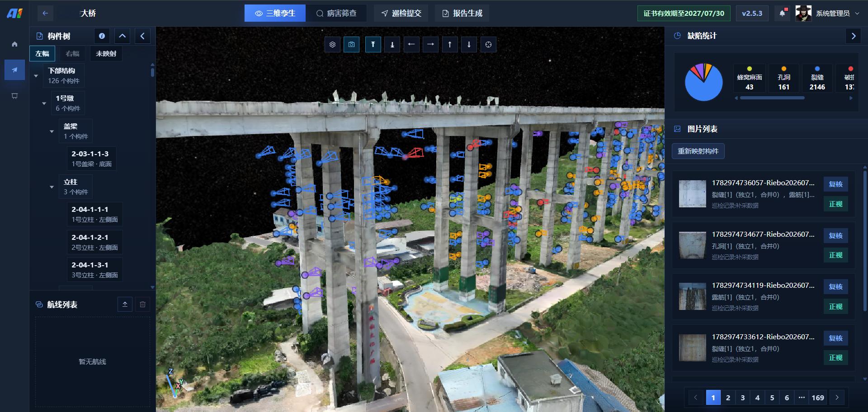Open the home page from the sidebar

click(x=14, y=44)
